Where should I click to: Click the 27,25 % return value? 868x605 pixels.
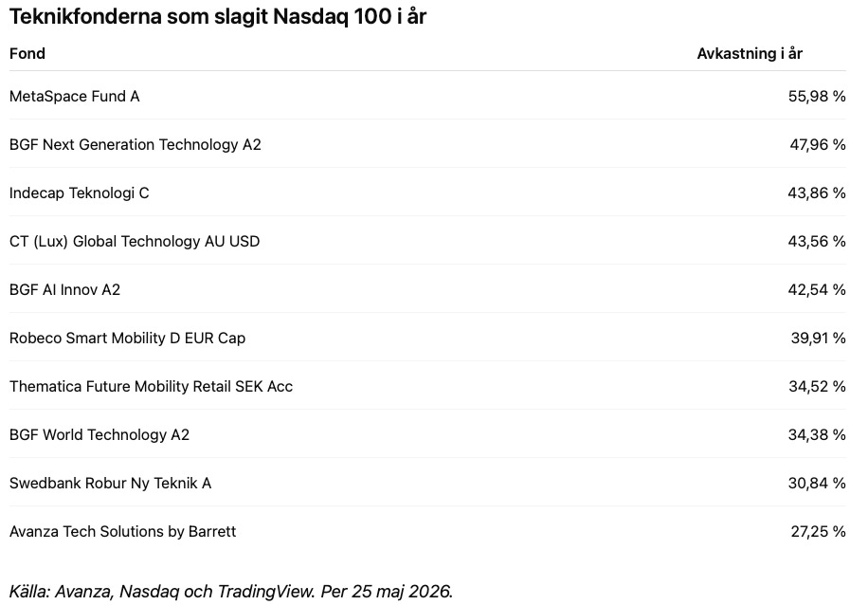818,531
